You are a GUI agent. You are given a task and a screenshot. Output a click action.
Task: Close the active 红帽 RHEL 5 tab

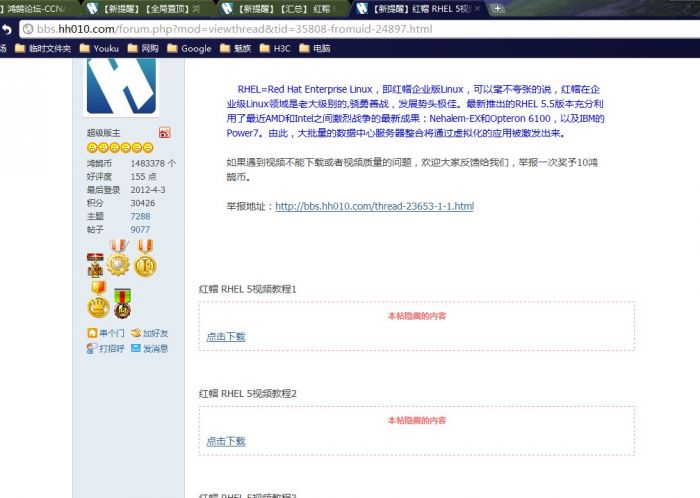477,8
